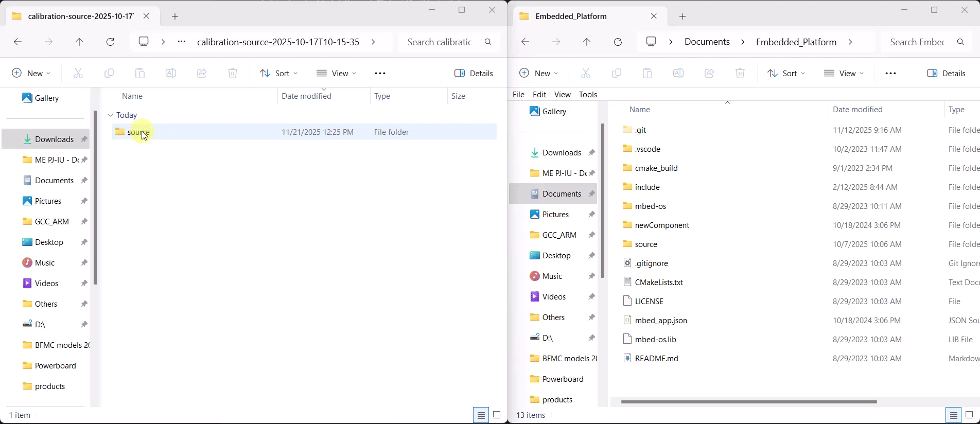Switch to large thumbnails view in right window
The width and height of the screenshot is (980, 424).
969,415
